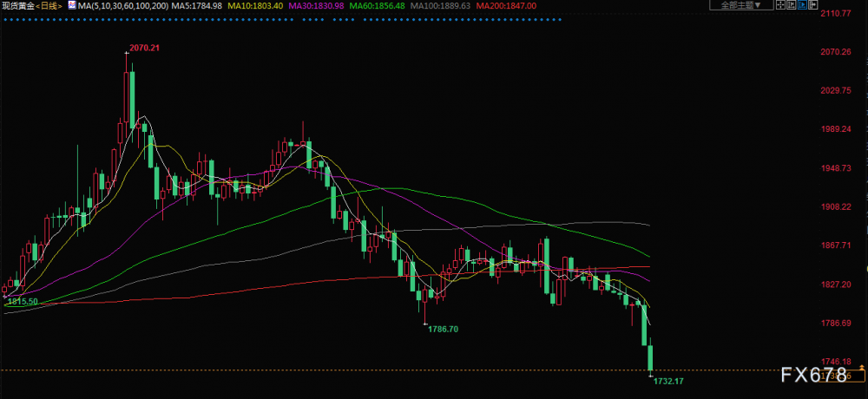
Task: Click the 1815.50 starting price marker
Action: (23, 301)
